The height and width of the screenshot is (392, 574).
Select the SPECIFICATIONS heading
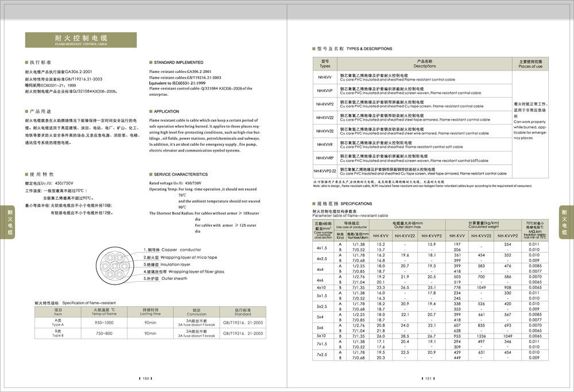[x=356, y=204]
